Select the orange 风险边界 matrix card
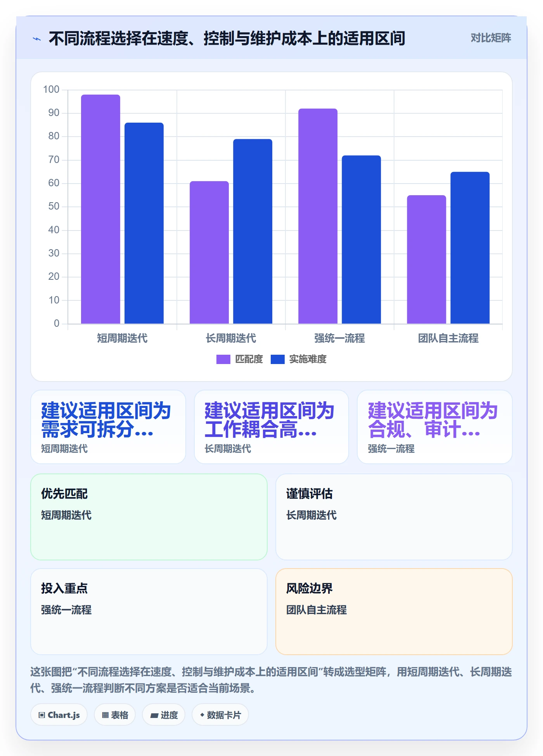This screenshot has height=756, width=543. [394, 612]
